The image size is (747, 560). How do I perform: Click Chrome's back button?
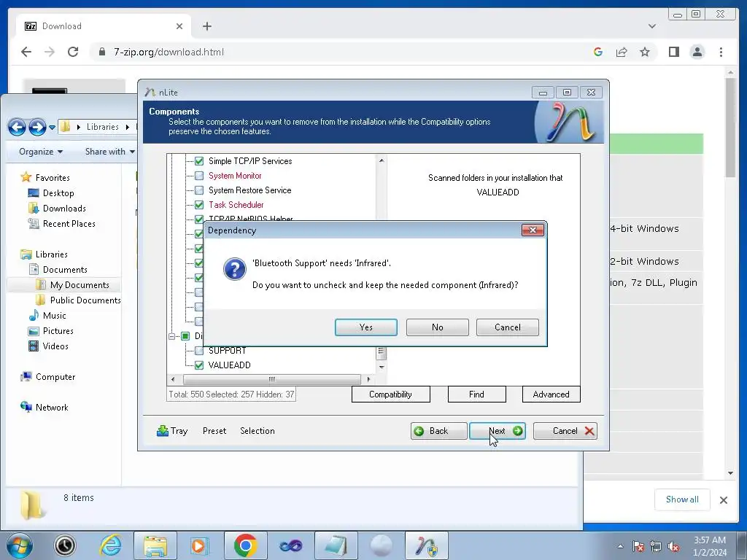tap(26, 52)
